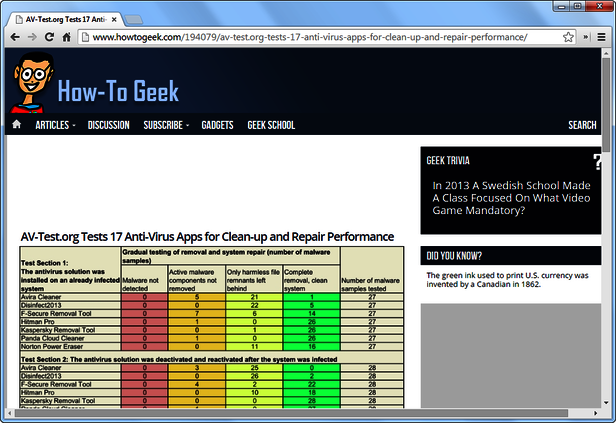This screenshot has width=616, height=423.
Task: Click the How-To Geek mascot logo
Action: click(x=31, y=85)
